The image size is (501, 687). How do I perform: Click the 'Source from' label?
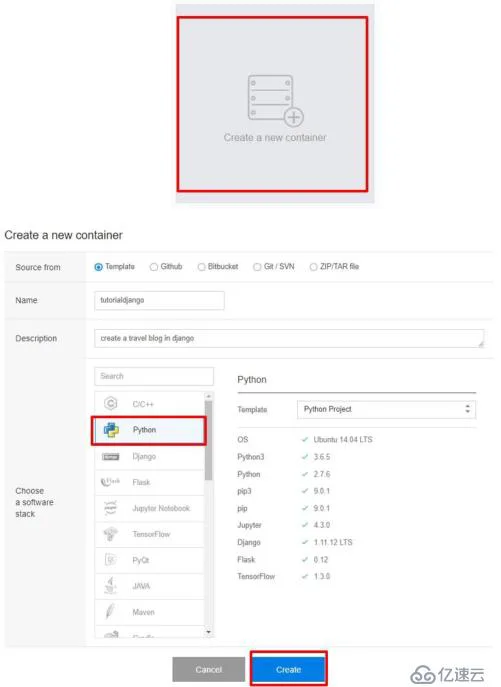[38, 267]
